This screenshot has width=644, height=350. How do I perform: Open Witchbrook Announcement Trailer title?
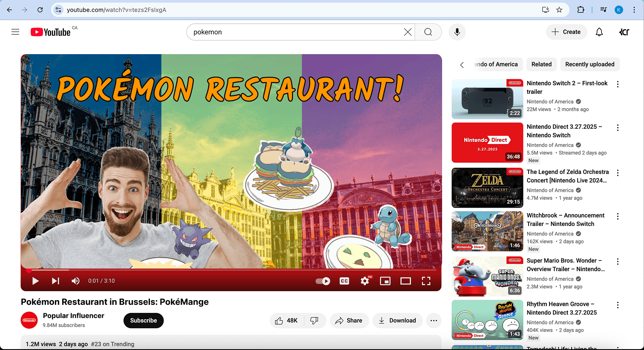click(x=566, y=220)
